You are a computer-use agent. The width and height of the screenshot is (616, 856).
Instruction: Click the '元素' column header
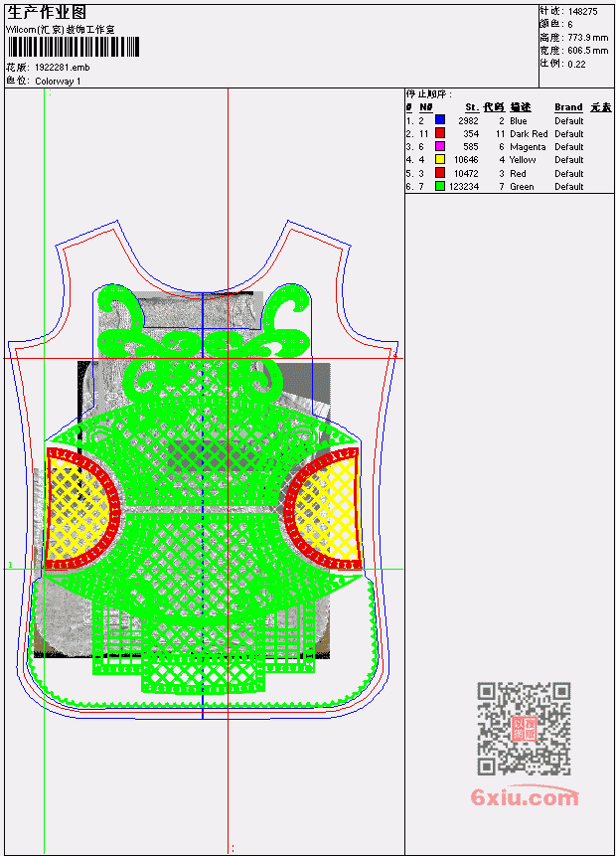(601, 107)
